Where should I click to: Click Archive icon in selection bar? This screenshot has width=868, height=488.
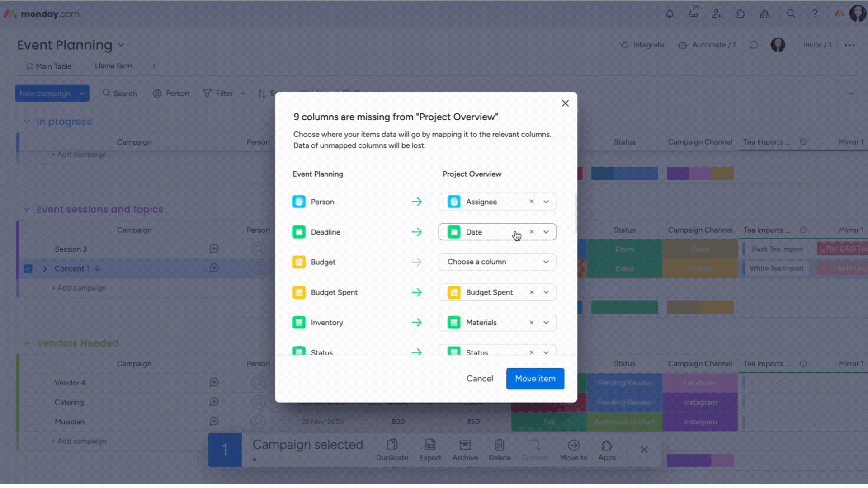465,450
